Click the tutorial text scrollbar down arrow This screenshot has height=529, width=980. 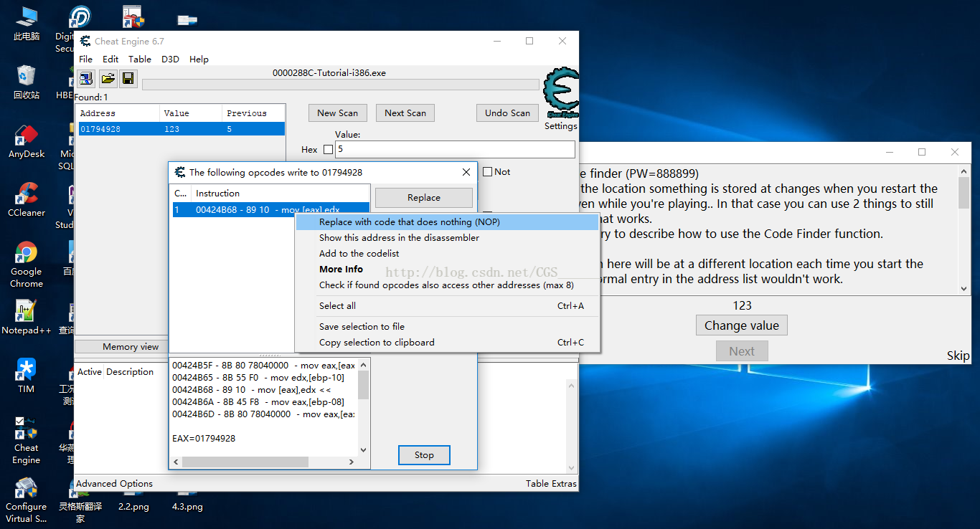(x=963, y=288)
